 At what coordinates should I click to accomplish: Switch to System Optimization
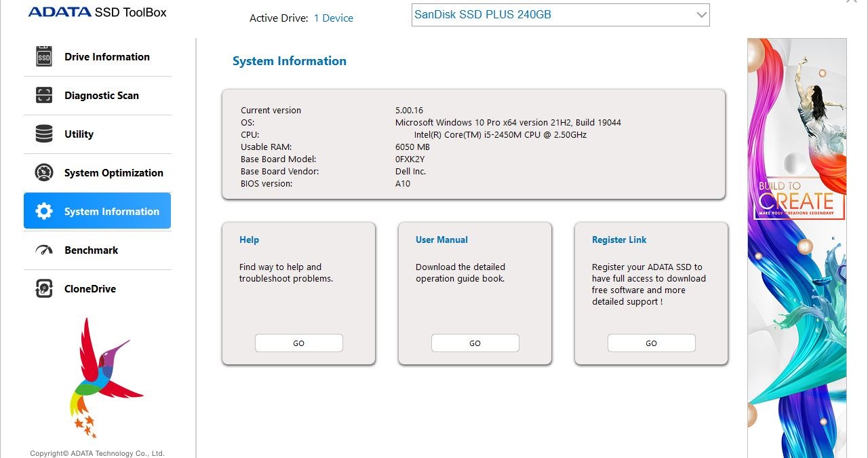pyautogui.click(x=98, y=173)
